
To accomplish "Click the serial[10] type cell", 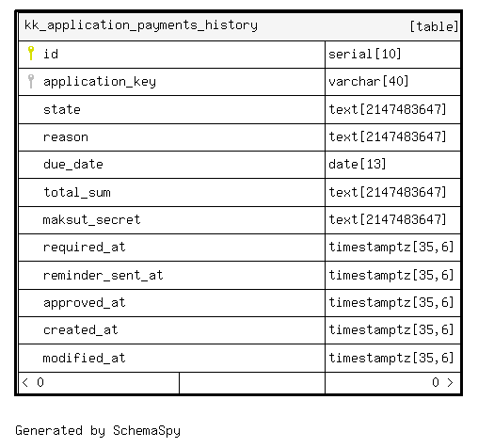I will pyautogui.click(x=392, y=55).
